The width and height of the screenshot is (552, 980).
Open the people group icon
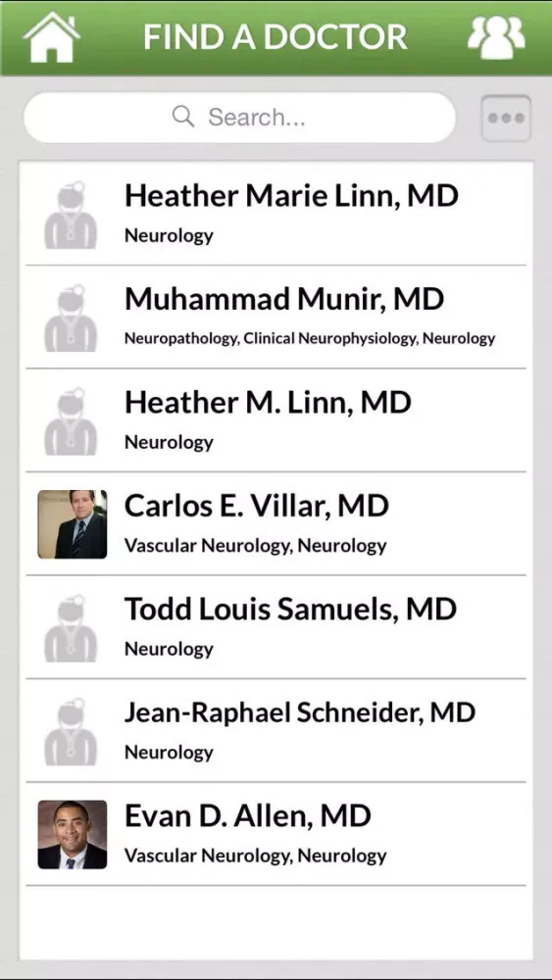[x=496, y=37]
